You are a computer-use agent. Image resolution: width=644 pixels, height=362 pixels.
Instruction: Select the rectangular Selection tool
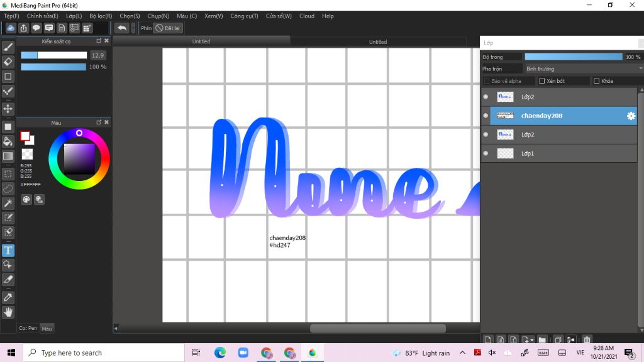tap(8, 174)
